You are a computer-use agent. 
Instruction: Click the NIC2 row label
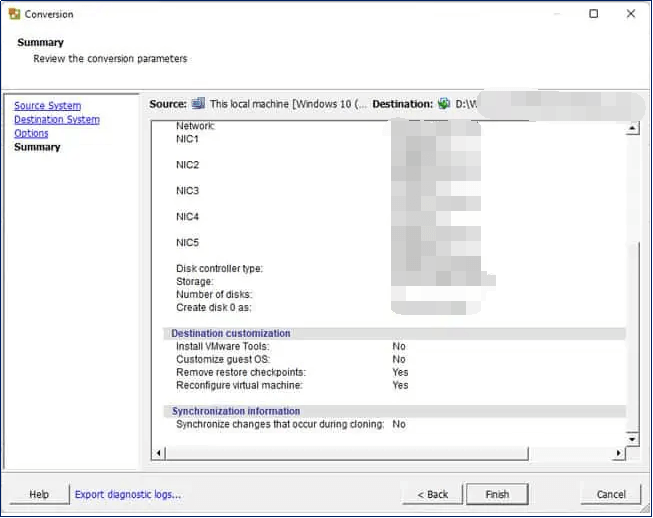[187, 165]
